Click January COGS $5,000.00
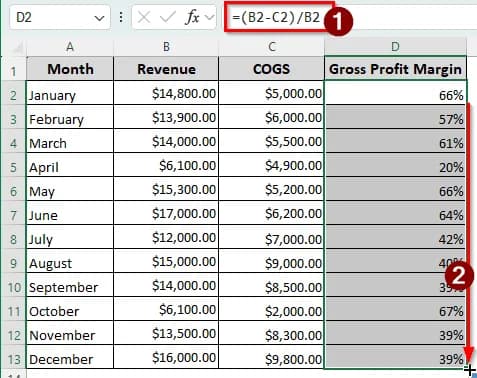Screen dimensions: 477x378 click(271, 93)
